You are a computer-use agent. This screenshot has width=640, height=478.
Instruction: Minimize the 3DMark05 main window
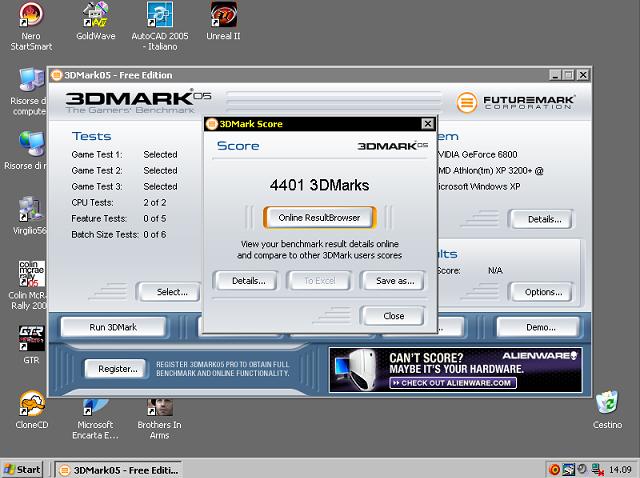pos(555,75)
